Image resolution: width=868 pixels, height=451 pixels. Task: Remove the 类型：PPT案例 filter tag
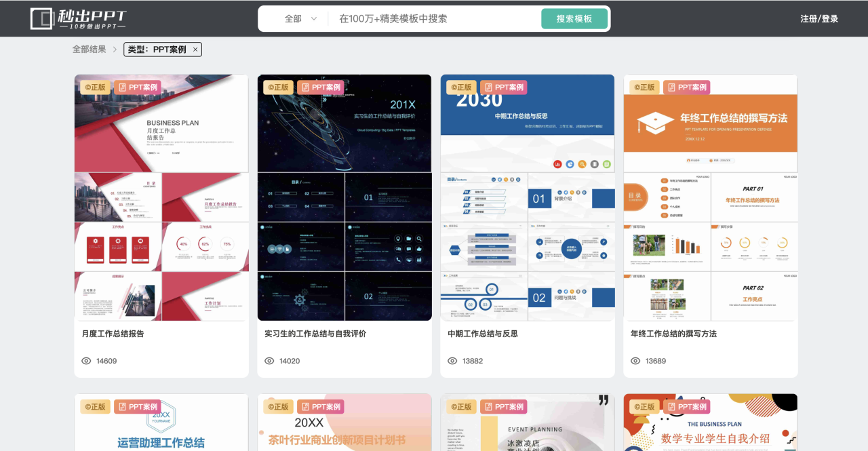(x=195, y=50)
